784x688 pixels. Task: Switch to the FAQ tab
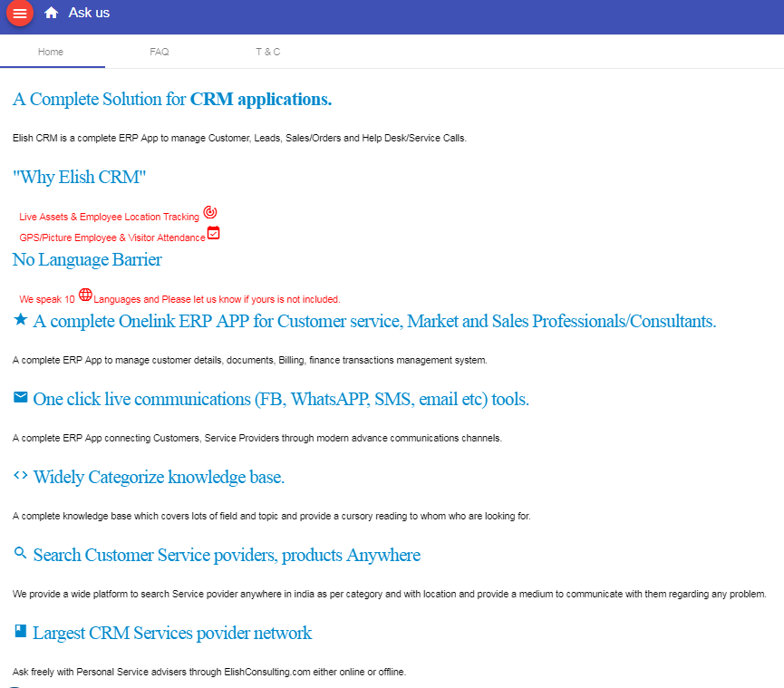160,52
